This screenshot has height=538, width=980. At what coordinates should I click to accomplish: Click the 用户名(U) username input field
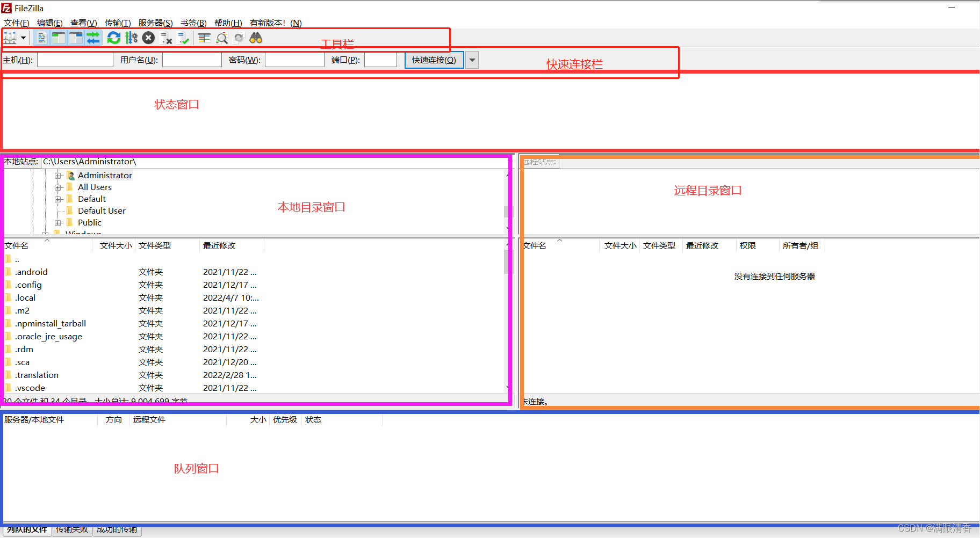(x=192, y=60)
